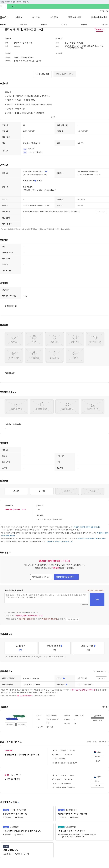Click the 장애인용 승강기 icon

42,406
